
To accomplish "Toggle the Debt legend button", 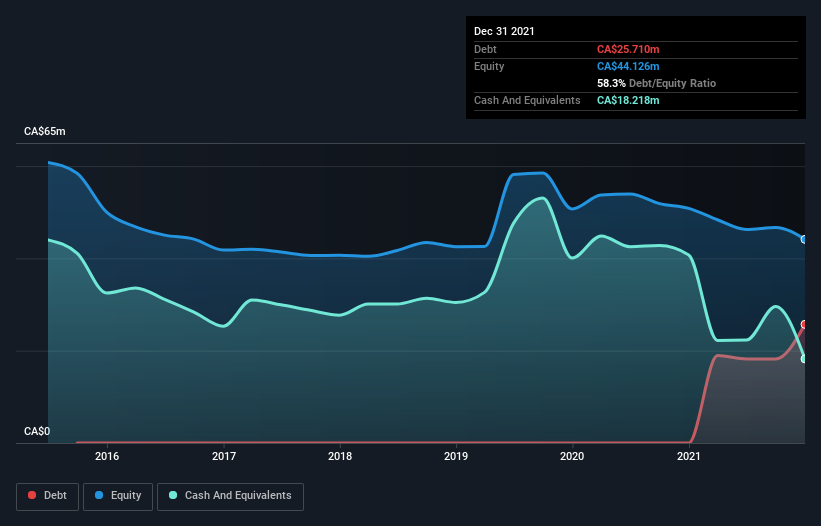I will pyautogui.click(x=47, y=496).
